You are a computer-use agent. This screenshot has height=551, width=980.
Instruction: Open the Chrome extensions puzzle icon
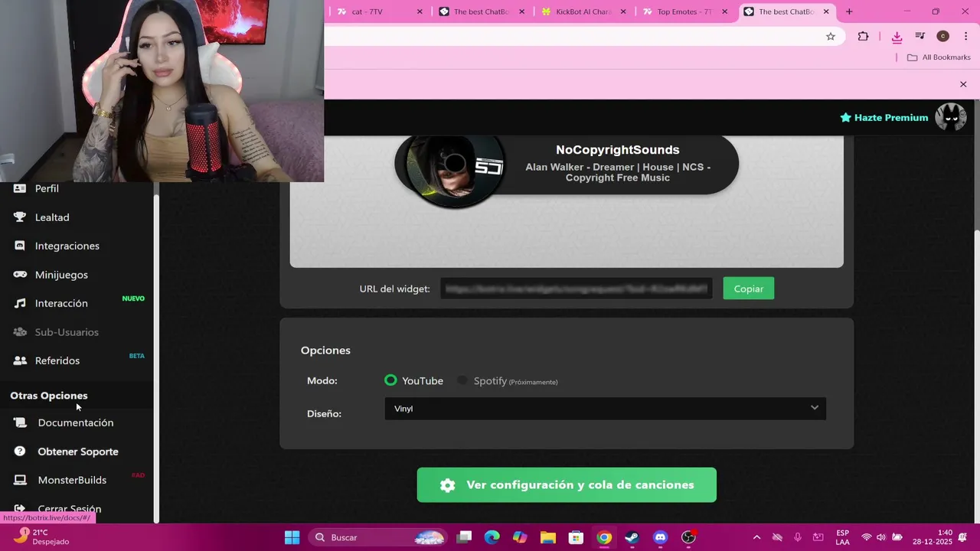click(x=863, y=36)
